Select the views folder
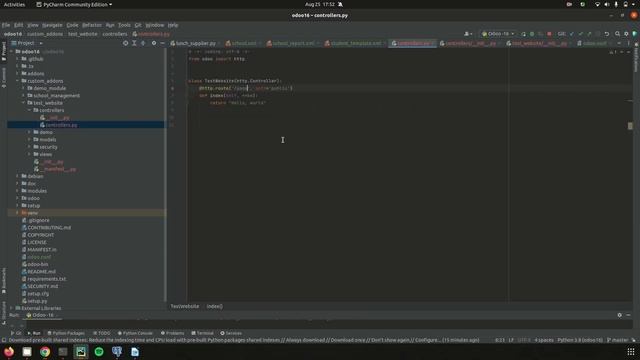The height and width of the screenshot is (360, 640). 42,154
